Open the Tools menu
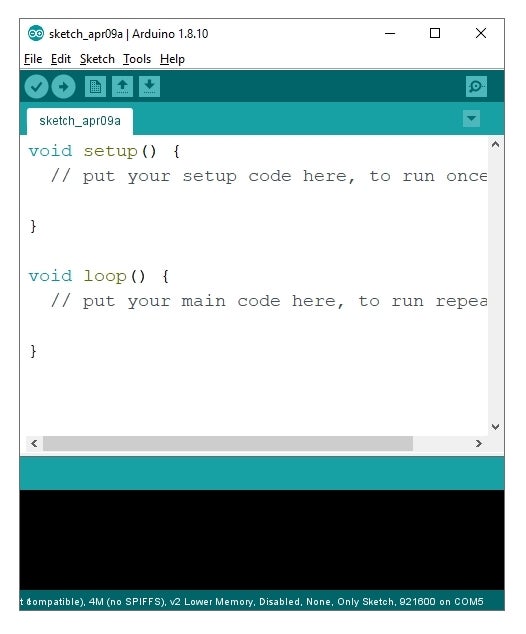Screen dimensions: 526x634 137,59
